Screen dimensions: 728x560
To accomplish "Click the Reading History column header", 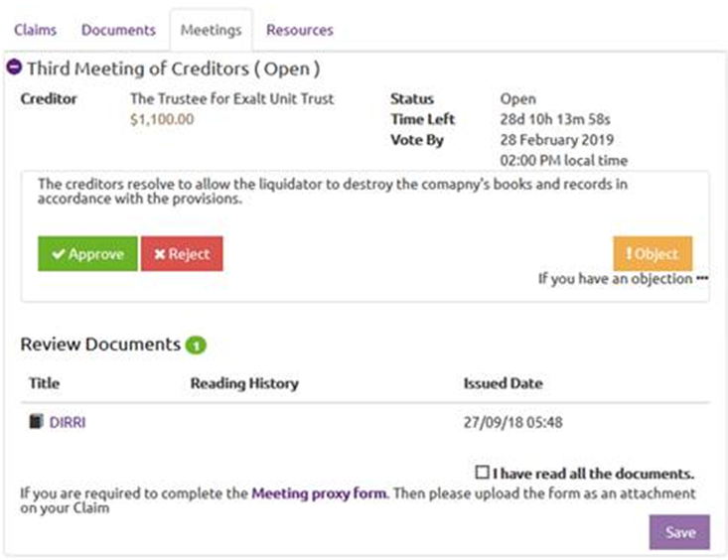I will pos(243,383).
